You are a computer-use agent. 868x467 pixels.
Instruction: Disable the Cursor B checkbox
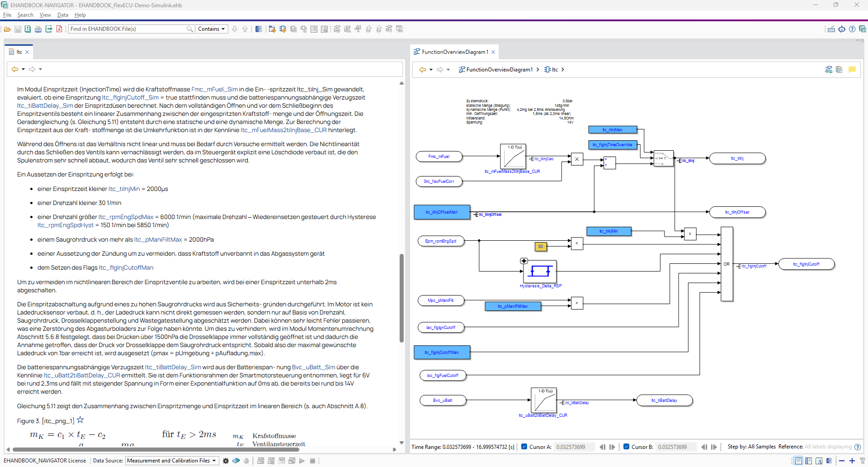pyautogui.click(x=627, y=447)
